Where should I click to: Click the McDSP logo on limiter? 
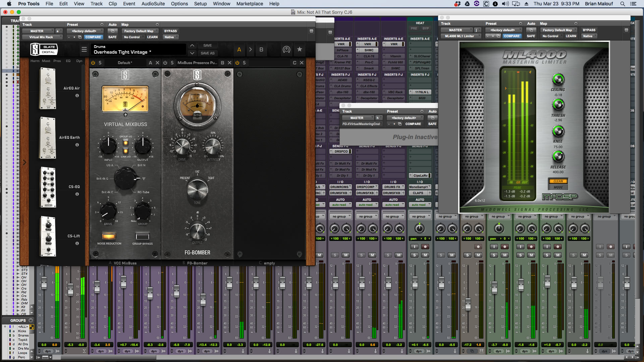coord(559,197)
